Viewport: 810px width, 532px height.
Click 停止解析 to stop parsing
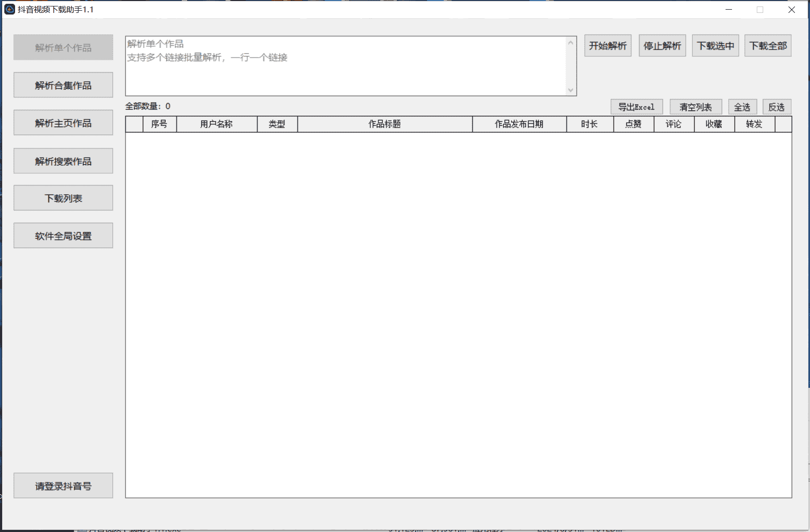click(662, 45)
